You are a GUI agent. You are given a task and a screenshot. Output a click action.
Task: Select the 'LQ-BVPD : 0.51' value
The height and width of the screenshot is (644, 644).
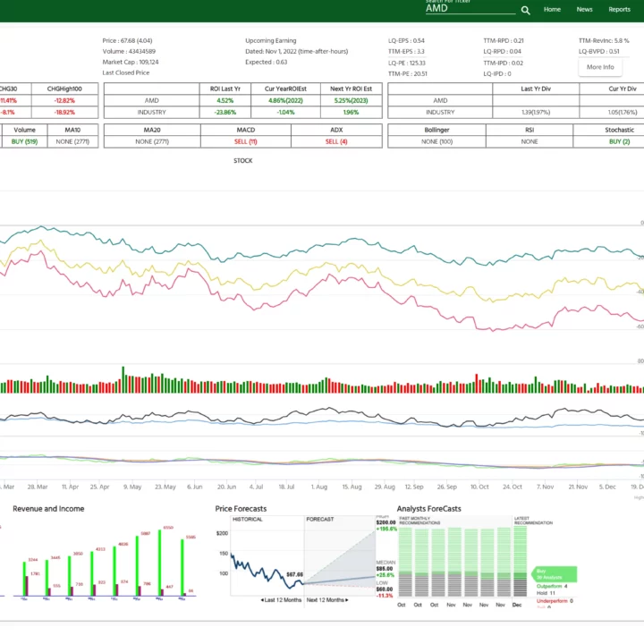coord(598,51)
